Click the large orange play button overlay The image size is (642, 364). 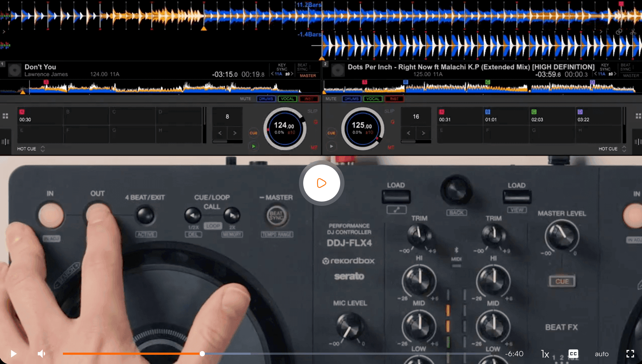tap(321, 183)
